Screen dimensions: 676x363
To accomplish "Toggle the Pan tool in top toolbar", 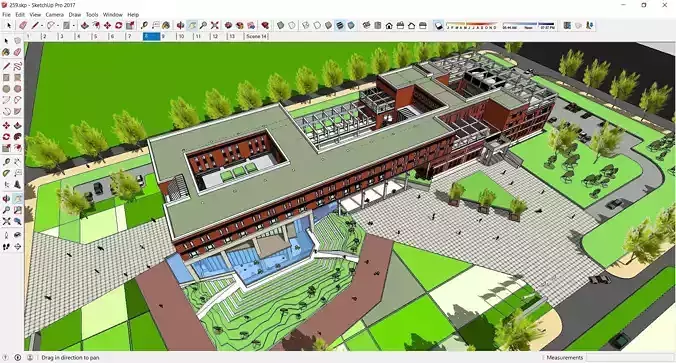I will (x=192, y=25).
